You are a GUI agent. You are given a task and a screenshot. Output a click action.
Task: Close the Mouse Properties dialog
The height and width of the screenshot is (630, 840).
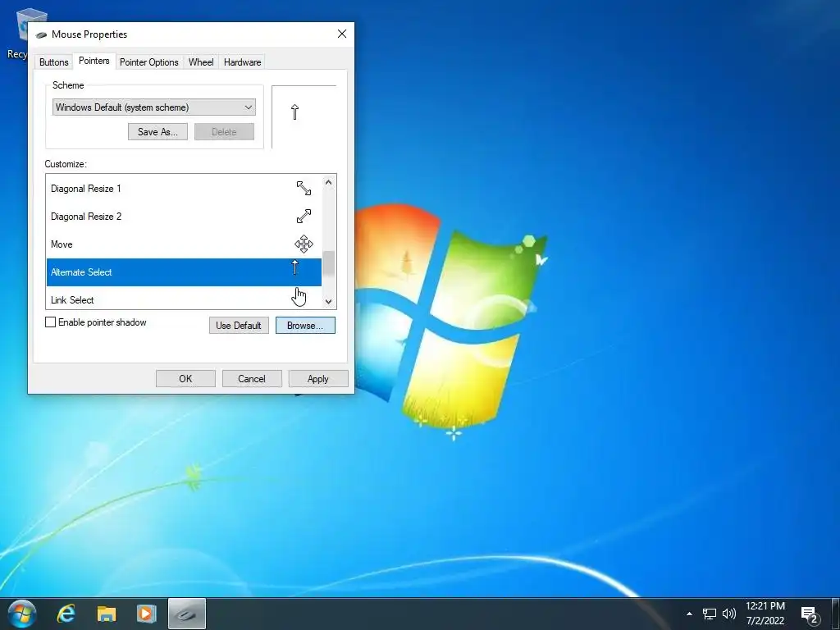tap(342, 34)
